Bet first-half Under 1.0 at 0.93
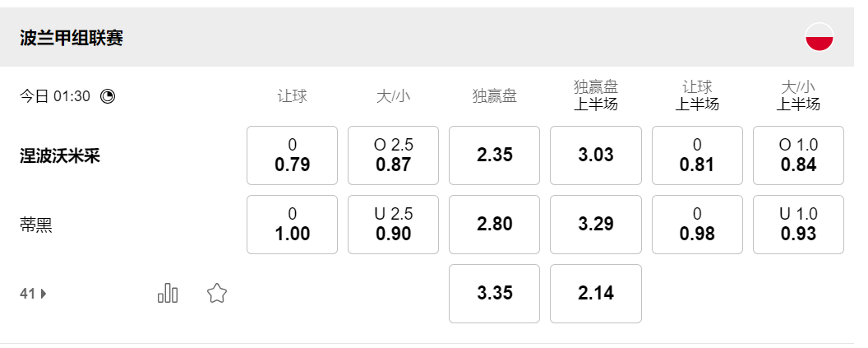The image size is (868, 348). [x=798, y=225]
